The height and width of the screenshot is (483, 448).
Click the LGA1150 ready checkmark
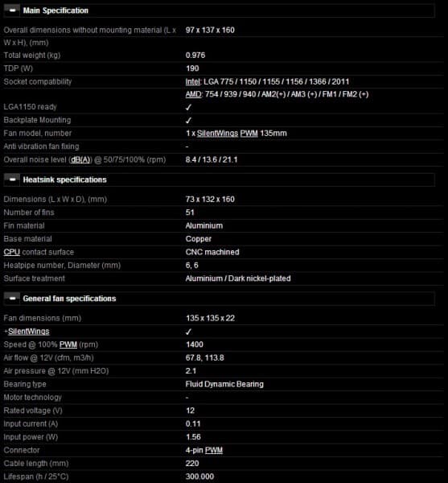[x=189, y=107]
